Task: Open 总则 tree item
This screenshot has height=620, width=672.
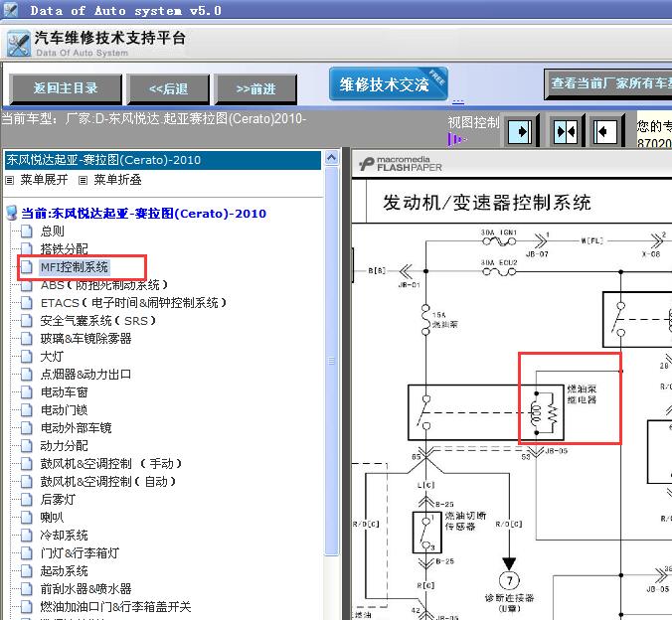Action: tap(53, 232)
